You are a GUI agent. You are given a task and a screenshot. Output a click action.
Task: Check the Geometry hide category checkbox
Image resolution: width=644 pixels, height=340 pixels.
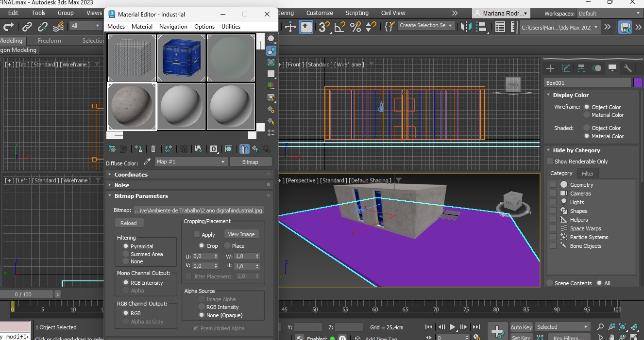[x=553, y=185]
